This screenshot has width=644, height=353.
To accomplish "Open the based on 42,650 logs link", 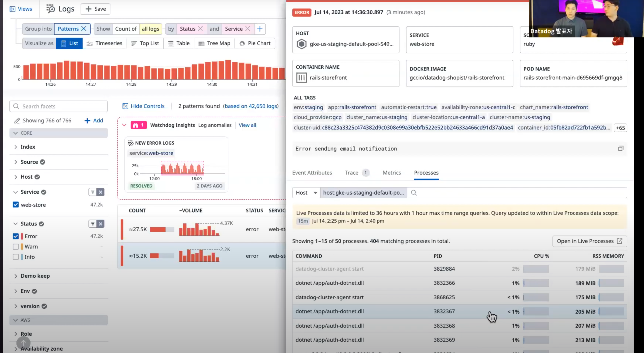I will (251, 106).
